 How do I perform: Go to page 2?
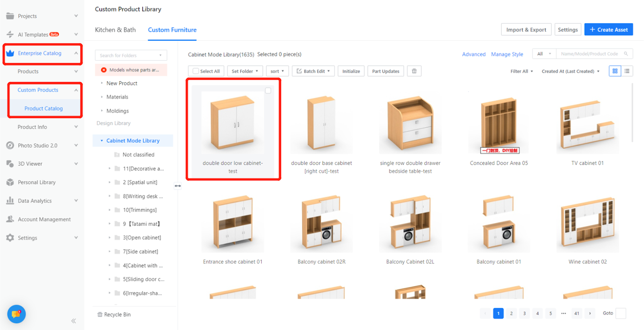click(511, 313)
